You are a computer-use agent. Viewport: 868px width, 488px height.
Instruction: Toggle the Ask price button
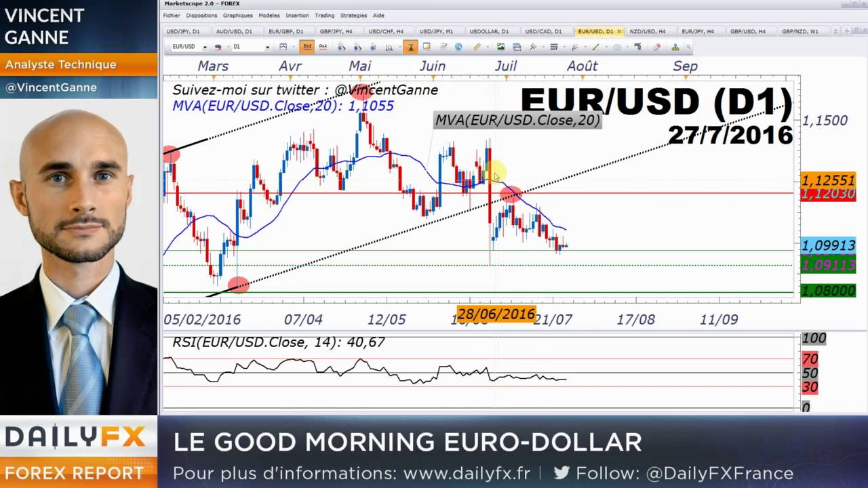(323, 46)
